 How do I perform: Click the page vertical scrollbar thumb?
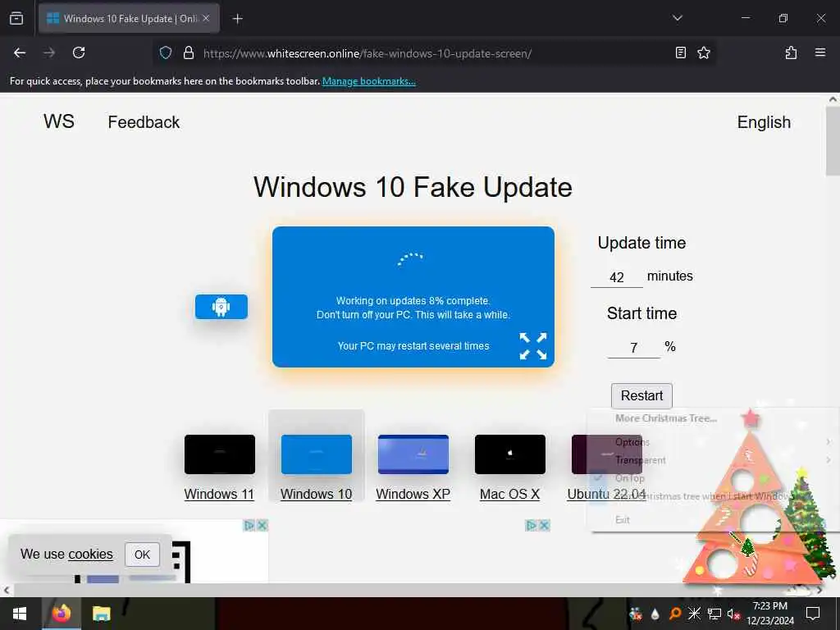click(x=833, y=140)
